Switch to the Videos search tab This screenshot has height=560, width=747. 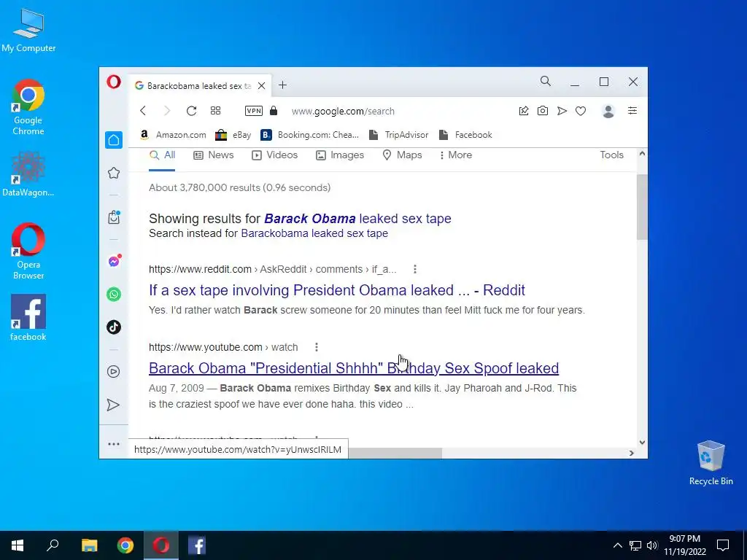click(274, 155)
